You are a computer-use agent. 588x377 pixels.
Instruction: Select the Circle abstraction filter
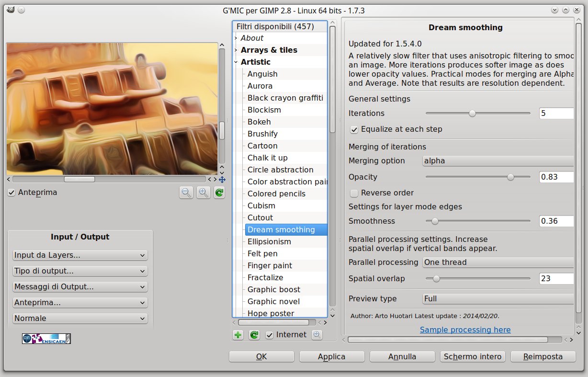(281, 170)
